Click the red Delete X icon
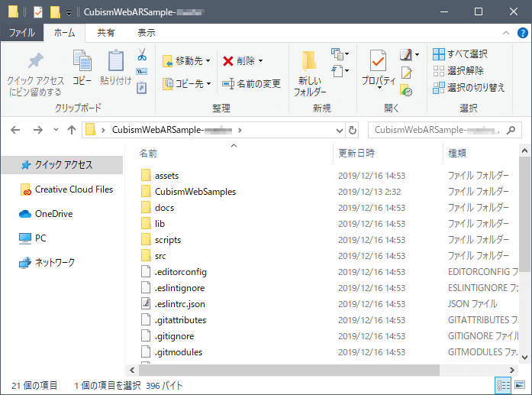The height and width of the screenshot is (395, 532). pyautogui.click(x=228, y=61)
